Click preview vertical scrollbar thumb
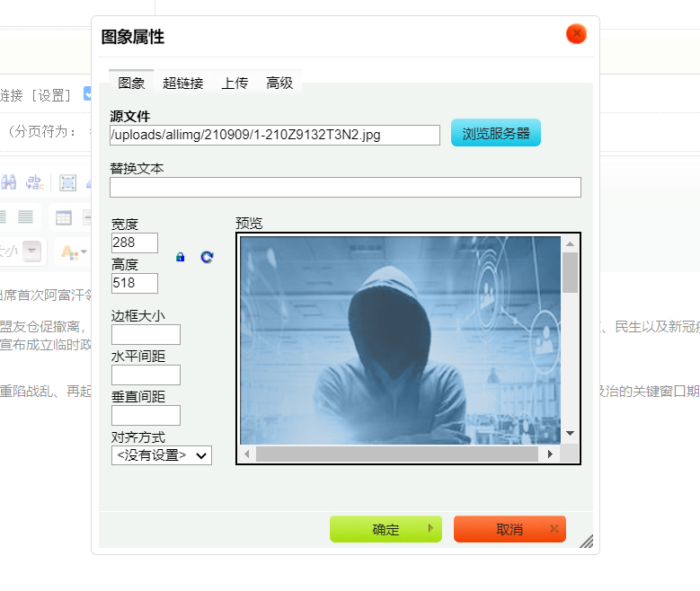700x591 pixels. click(x=570, y=273)
